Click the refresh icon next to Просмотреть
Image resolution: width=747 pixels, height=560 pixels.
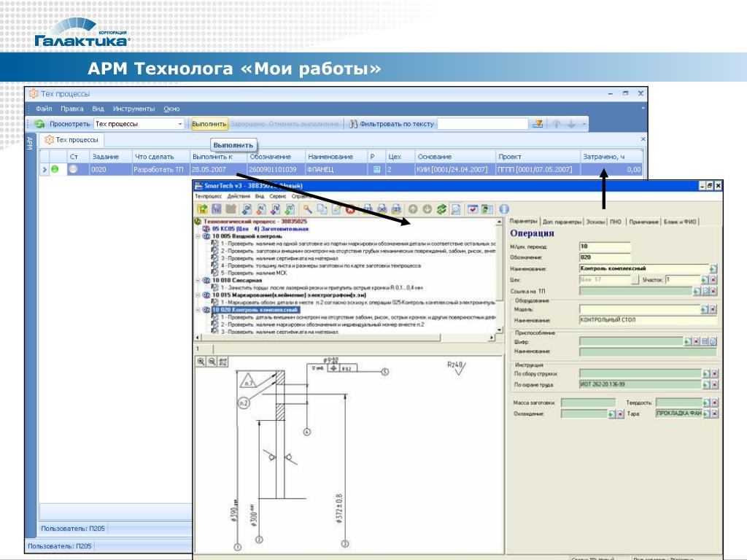tap(39, 124)
